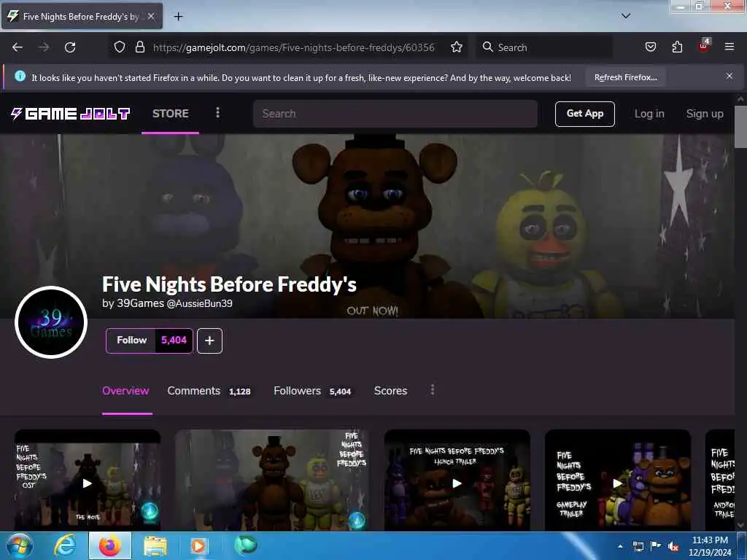Open the 39 Games developer avatar
Viewport: 747px width, 560px height.
(x=51, y=322)
